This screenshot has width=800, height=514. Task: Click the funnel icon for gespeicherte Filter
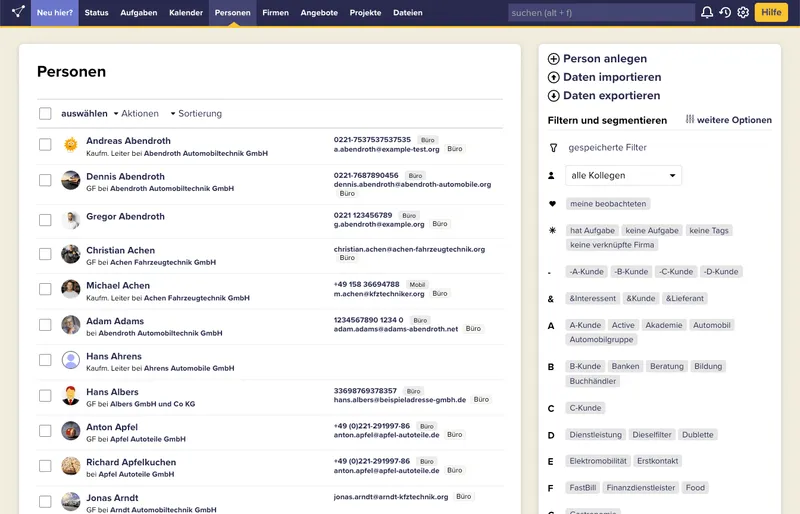tap(552, 148)
